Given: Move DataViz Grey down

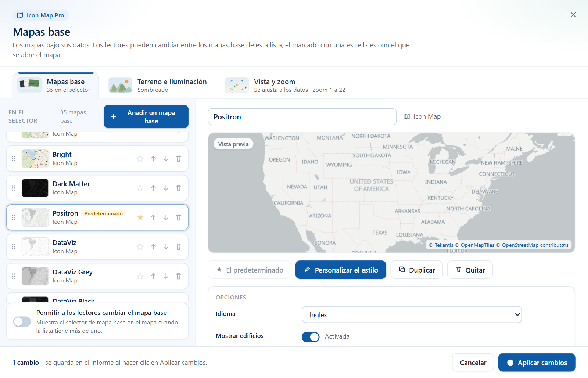Looking at the screenshot, I should (166, 276).
